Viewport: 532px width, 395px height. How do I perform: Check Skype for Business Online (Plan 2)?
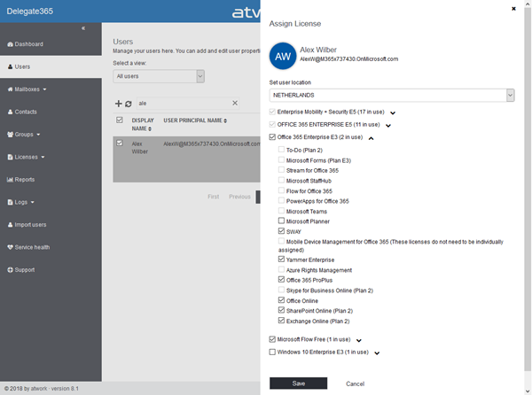pos(281,290)
